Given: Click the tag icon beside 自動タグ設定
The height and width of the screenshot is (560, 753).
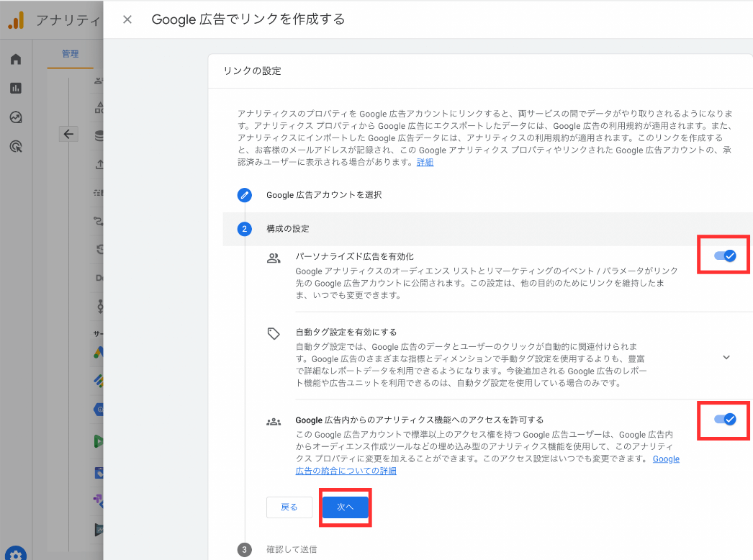Looking at the screenshot, I should point(274,334).
